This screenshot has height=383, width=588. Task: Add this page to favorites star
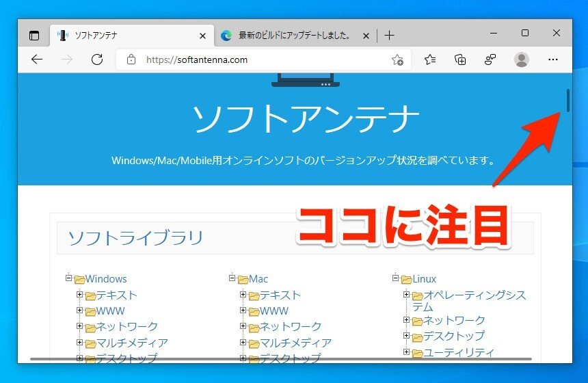click(397, 60)
